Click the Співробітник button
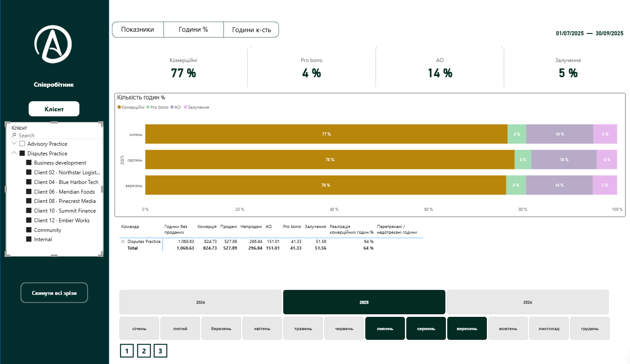 tap(54, 85)
